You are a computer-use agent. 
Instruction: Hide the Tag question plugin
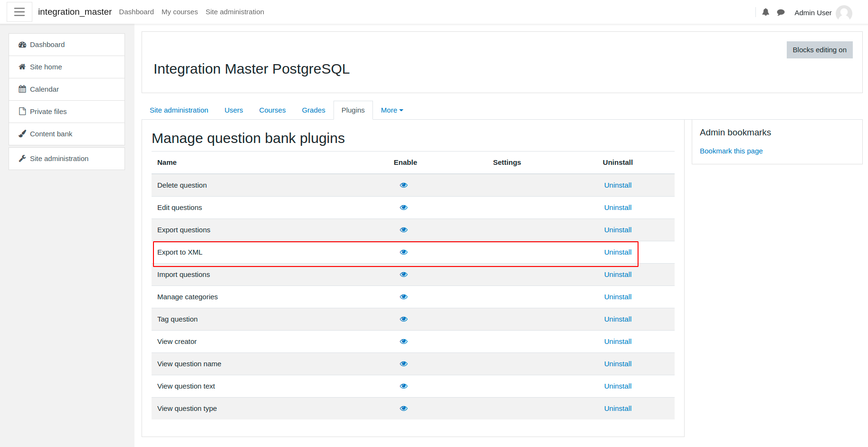click(x=404, y=319)
